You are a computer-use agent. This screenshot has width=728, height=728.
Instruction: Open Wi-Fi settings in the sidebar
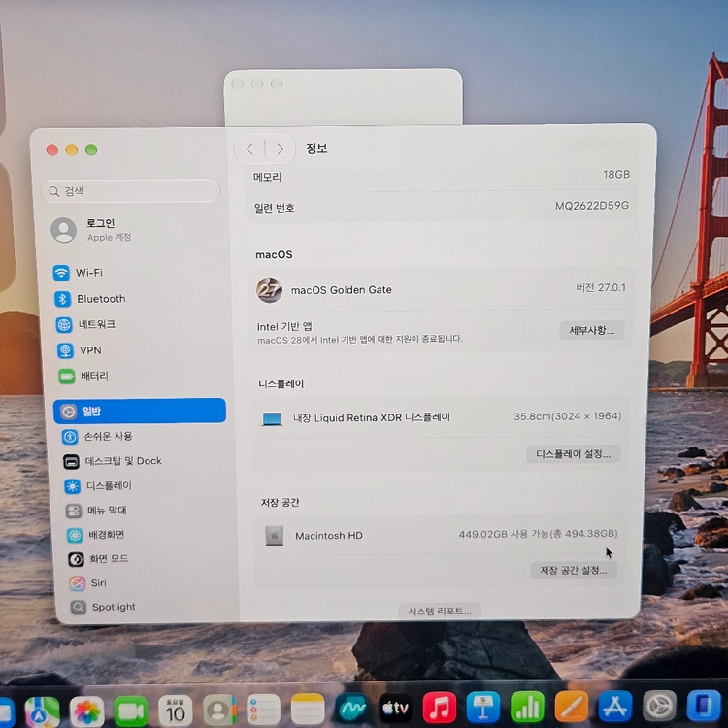[x=78, y=273]
